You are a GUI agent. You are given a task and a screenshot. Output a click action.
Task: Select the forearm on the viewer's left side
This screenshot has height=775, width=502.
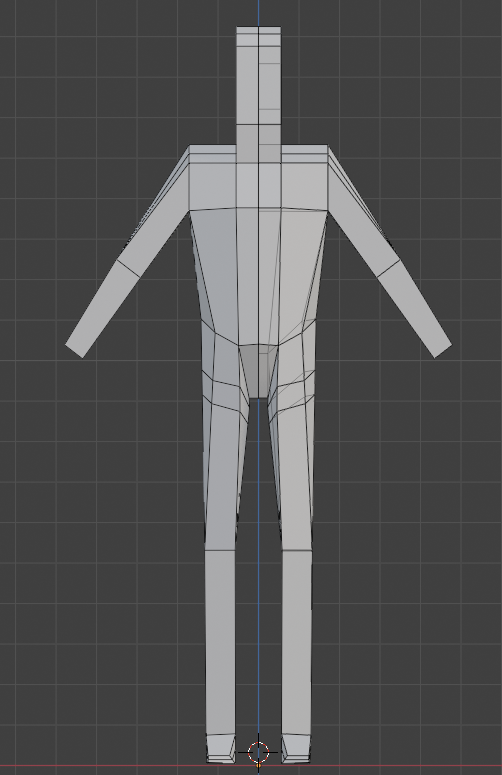(103, 308)
